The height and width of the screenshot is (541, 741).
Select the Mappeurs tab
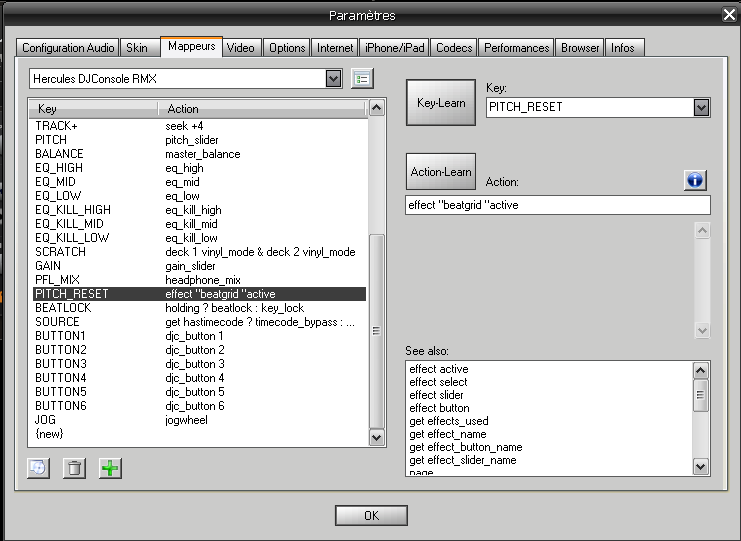pos(191,46)
